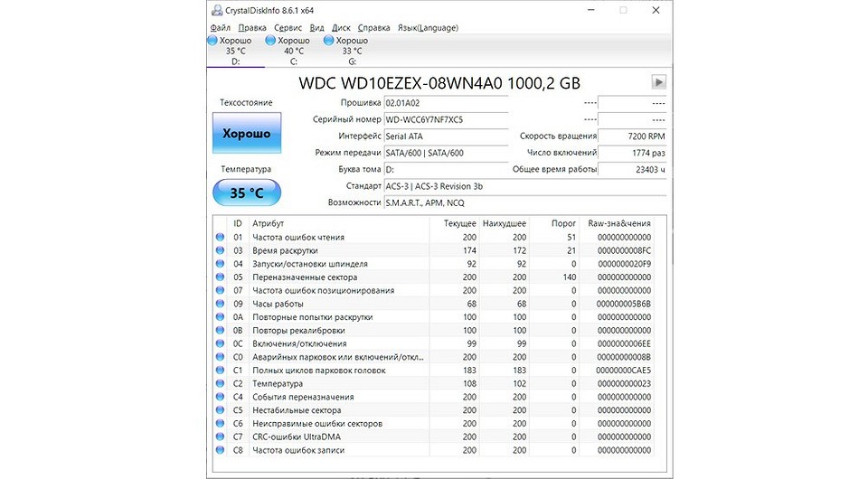
Task: Click status dot for attribute C0
Action: tap(220, 357)
